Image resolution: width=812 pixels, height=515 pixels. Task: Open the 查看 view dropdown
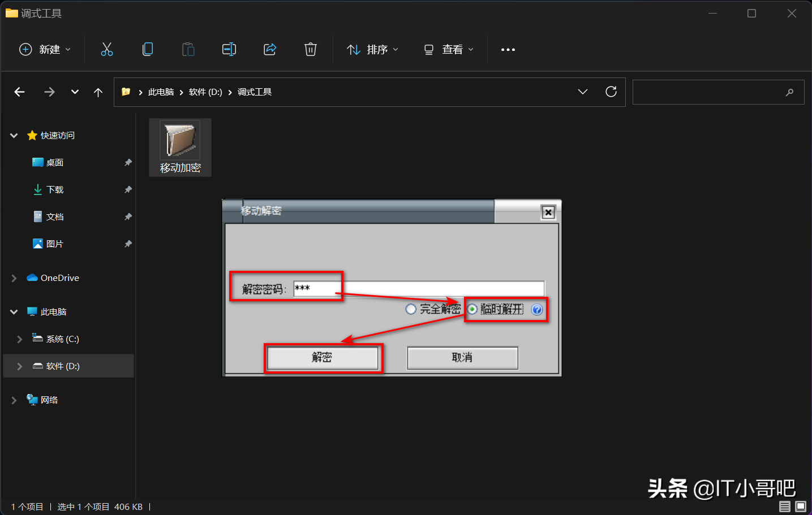pyautogui.click(x=449, y=49)
